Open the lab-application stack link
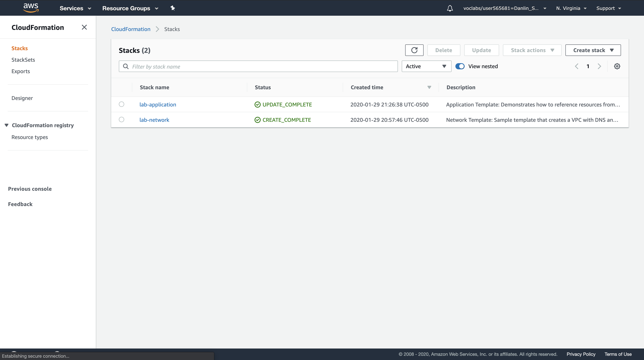The image size is (644, 360). point(158,104)
